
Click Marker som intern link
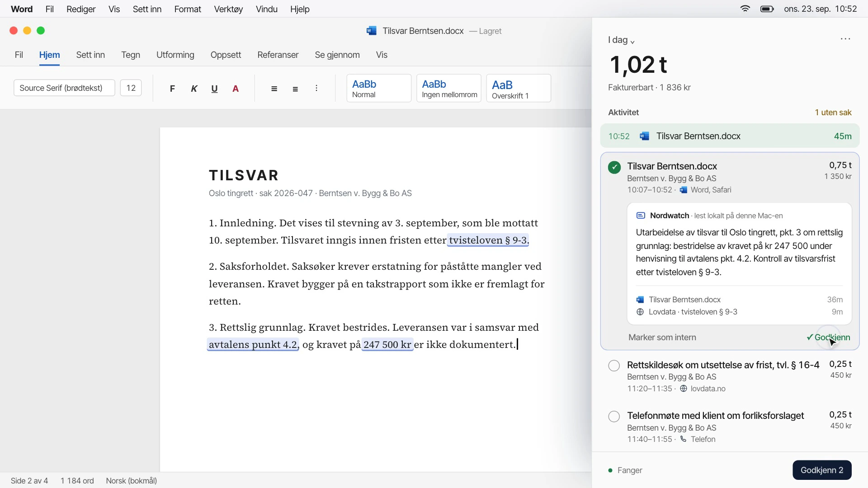662,338
